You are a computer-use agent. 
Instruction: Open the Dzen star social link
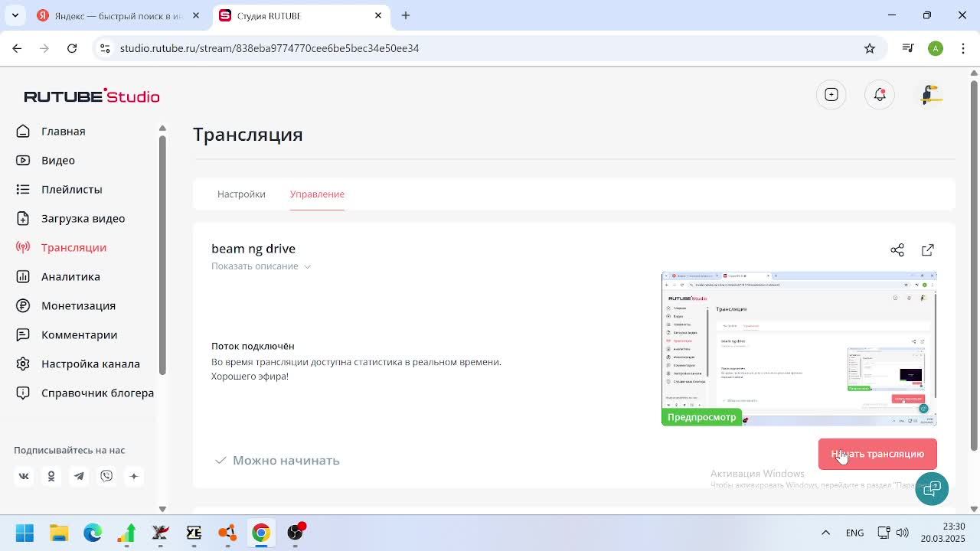(134, 476)
